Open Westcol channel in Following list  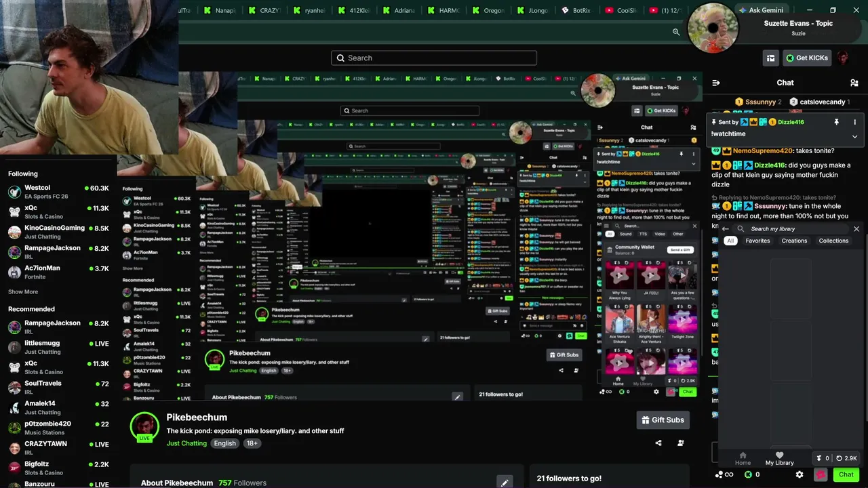coord(59,192)
